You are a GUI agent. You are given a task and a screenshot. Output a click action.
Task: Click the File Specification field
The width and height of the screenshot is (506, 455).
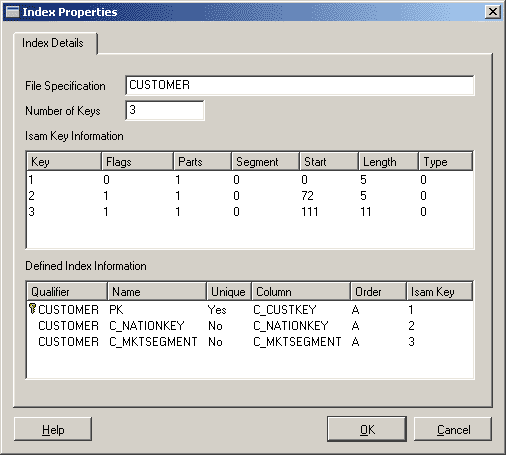click(x=299, y=85)
